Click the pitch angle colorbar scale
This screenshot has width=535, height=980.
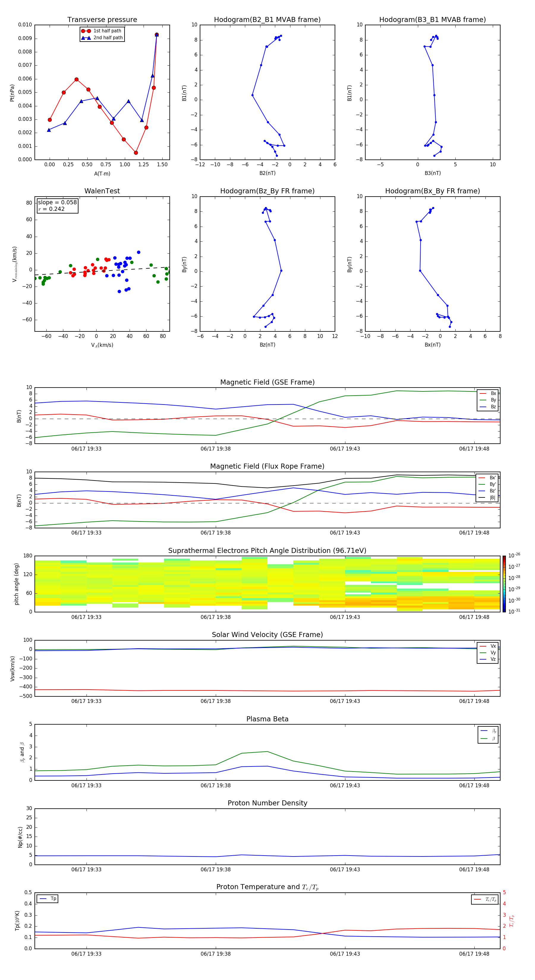click(x=504, y=584)
